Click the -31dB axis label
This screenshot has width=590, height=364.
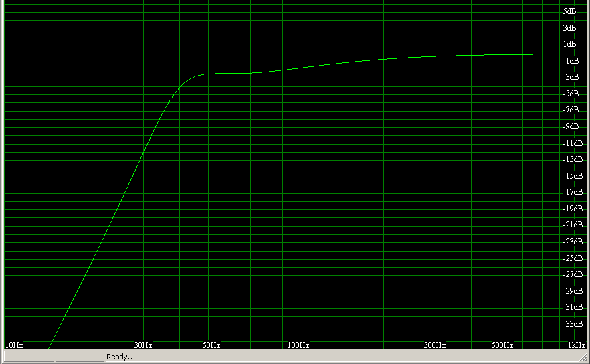click(x=573, y=306)
